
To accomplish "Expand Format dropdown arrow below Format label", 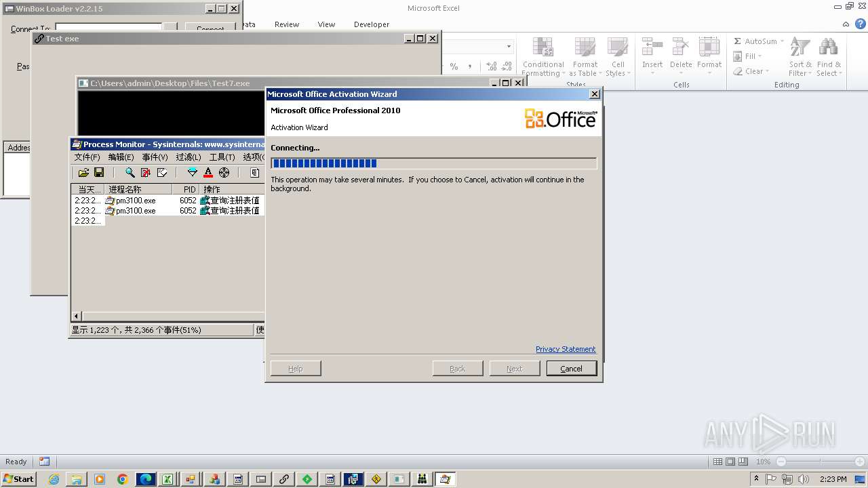I will pyautogui.click(x=709, y=73).
